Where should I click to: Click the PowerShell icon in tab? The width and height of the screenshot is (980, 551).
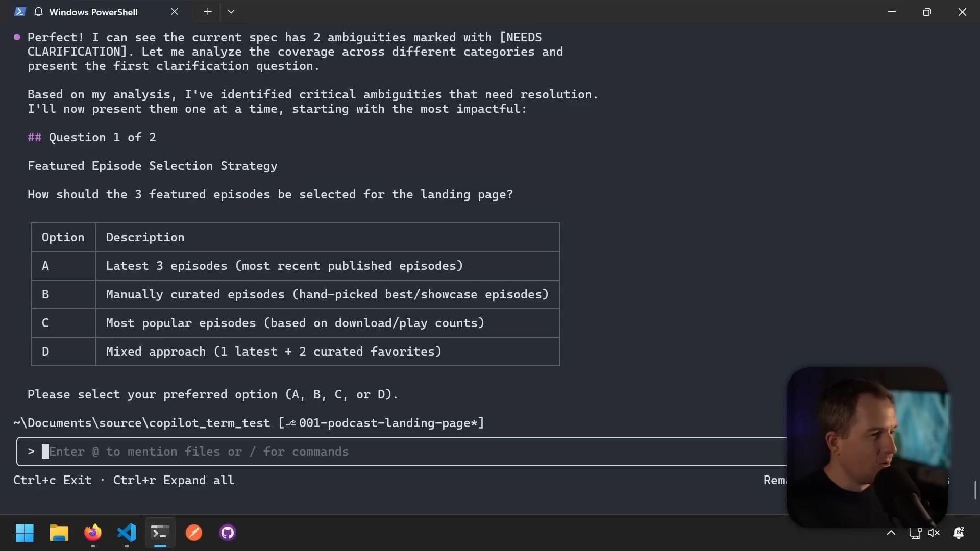tap(20, 12)
